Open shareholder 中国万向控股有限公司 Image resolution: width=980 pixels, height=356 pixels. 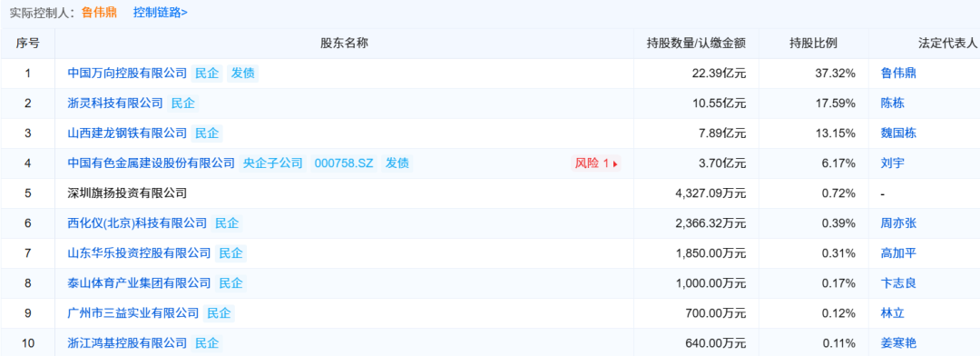[x=127, y=74]
